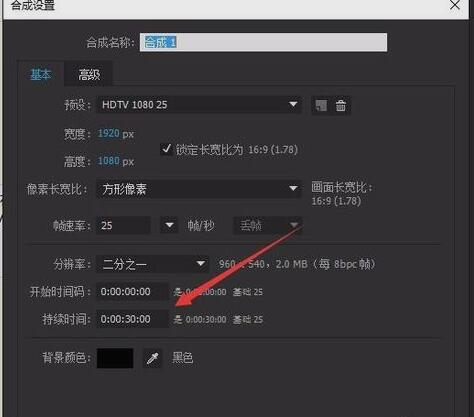Switch to the 基本 tab
Image resolution: width=474 pixels, height=417 pixels.
pyautogui.click(x=41, y=74)
